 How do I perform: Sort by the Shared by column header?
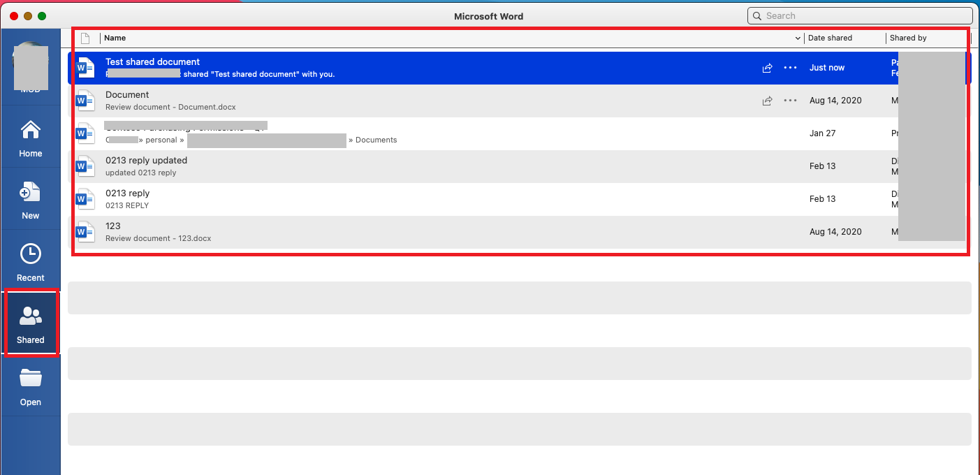coord(908,38)
